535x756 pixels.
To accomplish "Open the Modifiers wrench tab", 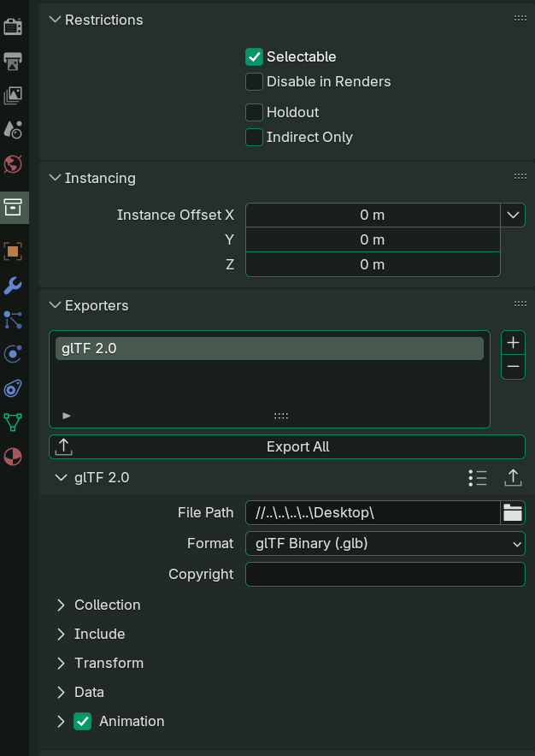I will 13,286.
